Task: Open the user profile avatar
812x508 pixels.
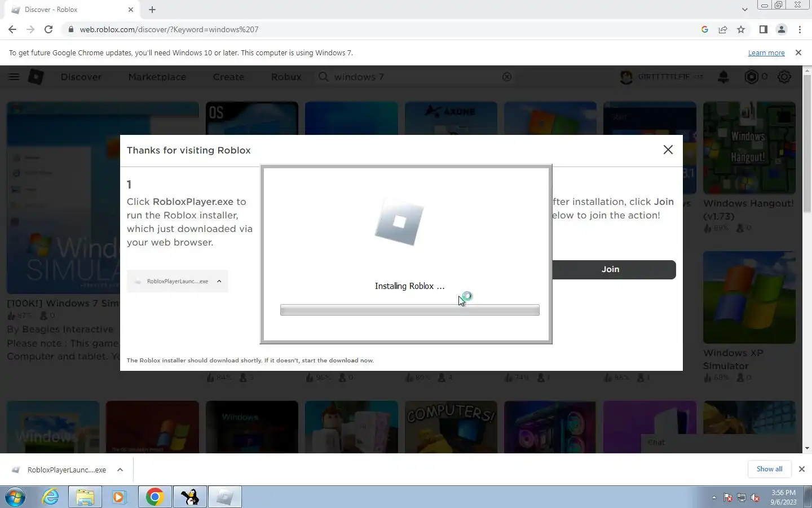Action: click(626, 77)
